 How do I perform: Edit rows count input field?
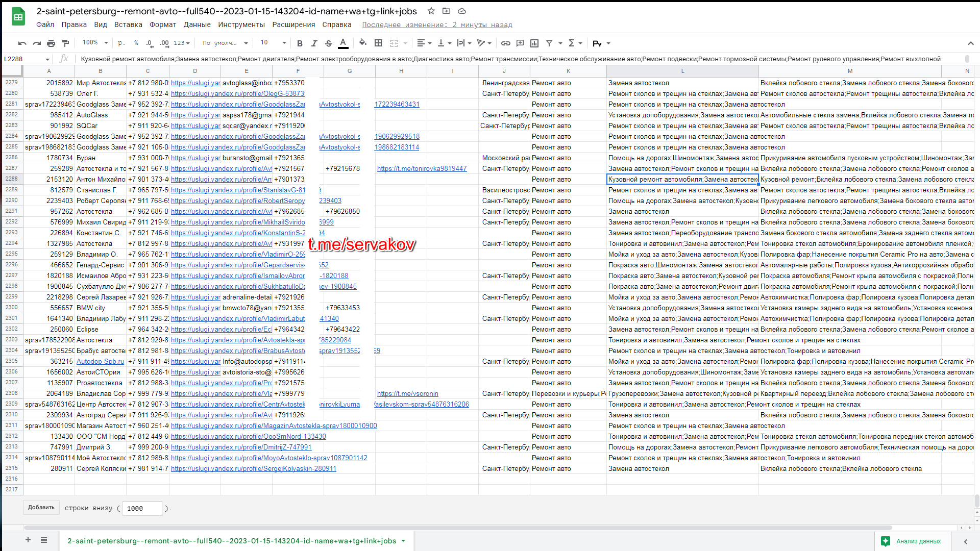[142, 508]
